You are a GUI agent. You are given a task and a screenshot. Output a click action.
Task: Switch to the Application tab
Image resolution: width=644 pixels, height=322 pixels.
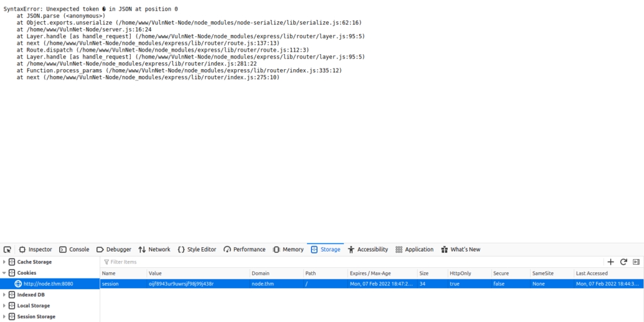coord(414,250)
